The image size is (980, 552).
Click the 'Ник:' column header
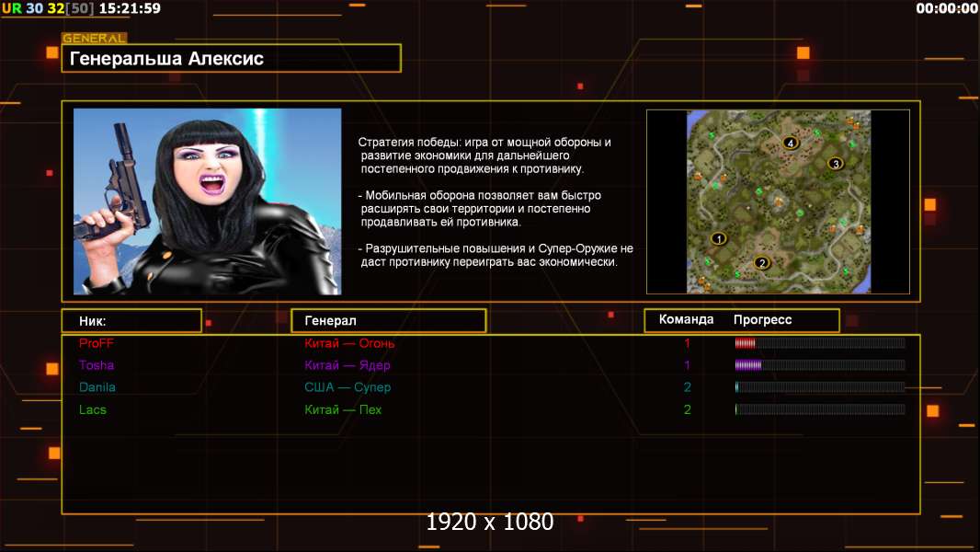(x=131, y=321)
